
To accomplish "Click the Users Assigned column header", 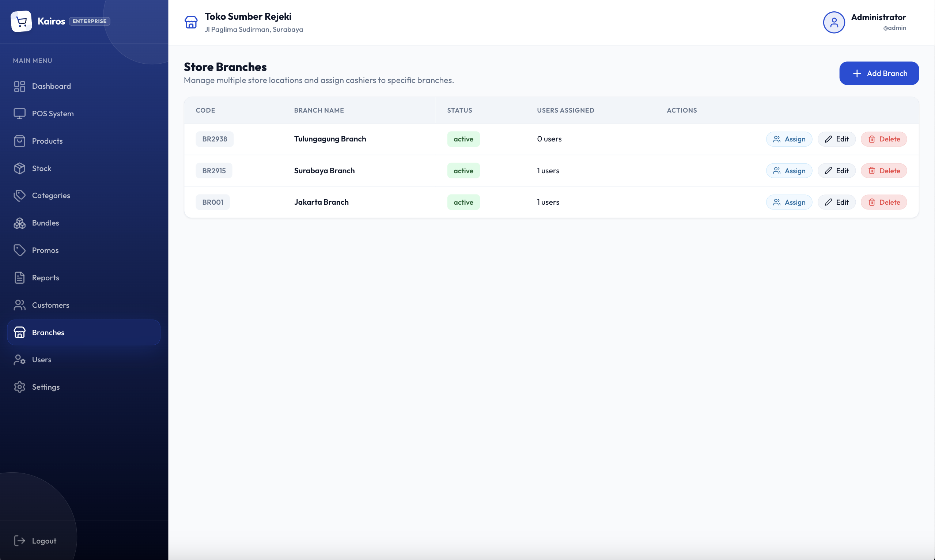I will point(565,110).
